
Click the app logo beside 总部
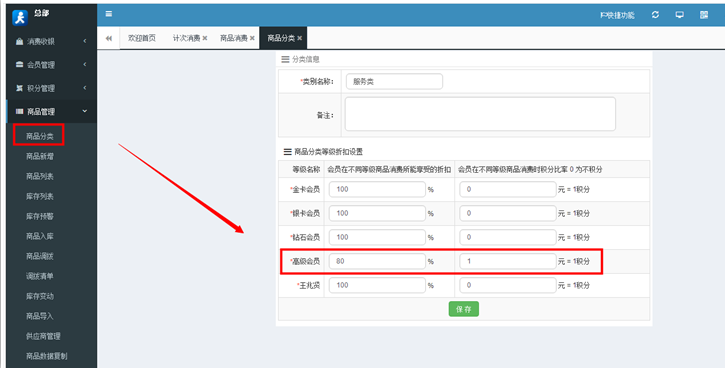tap(20, 18)
